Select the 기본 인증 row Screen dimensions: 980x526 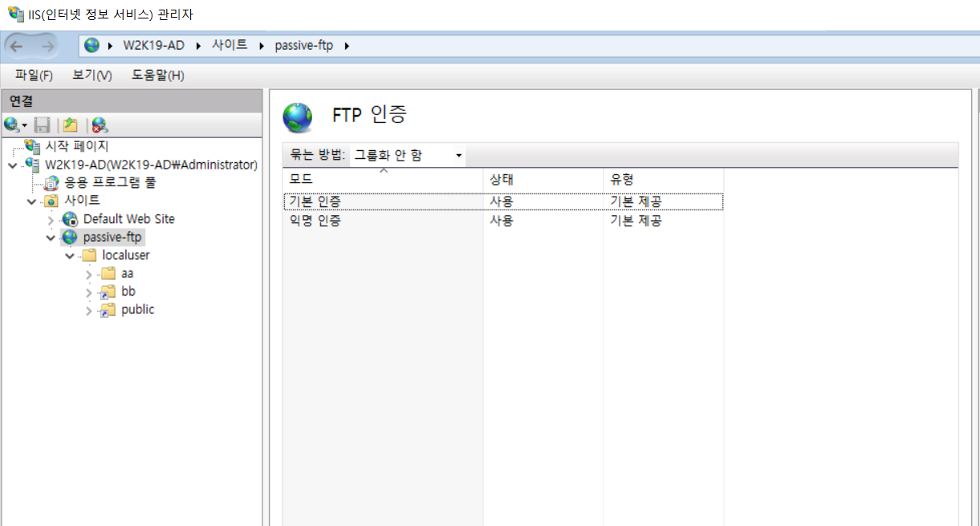503,202
